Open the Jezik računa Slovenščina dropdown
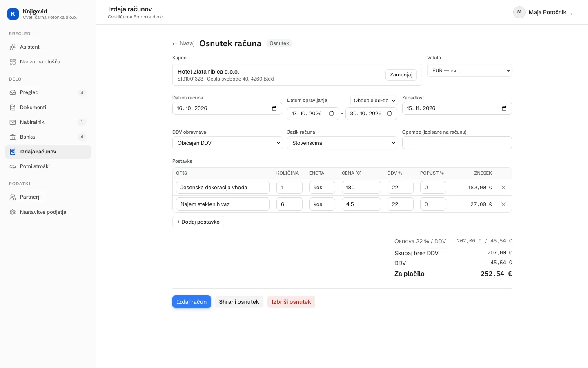The image size is (588, 368). point(342,143)
